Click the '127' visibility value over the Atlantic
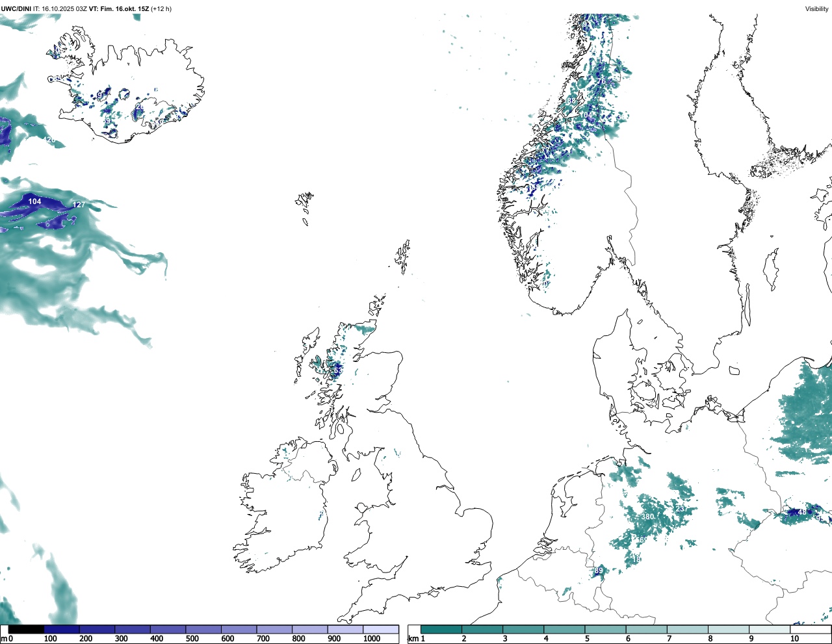The width and height of the screenshot is (832, 644). pyautogui.click(x=79, y=205)
